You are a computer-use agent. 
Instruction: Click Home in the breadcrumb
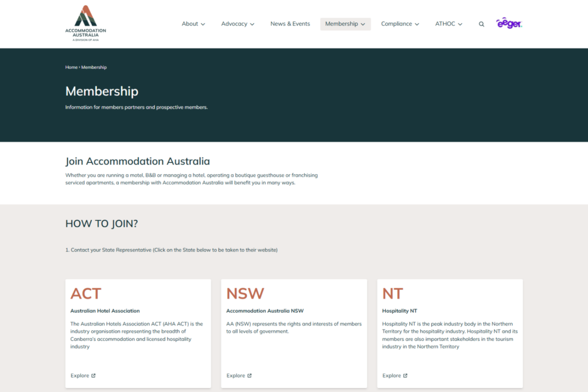pyautogui.click(x=71, y=68)
